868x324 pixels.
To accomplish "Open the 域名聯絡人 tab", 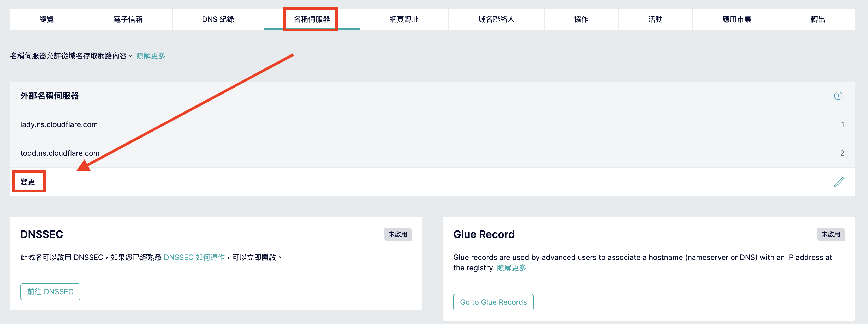I will 496,20.
